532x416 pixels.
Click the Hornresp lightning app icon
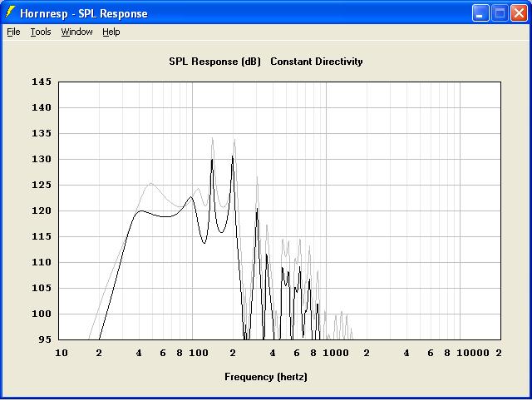11,12
